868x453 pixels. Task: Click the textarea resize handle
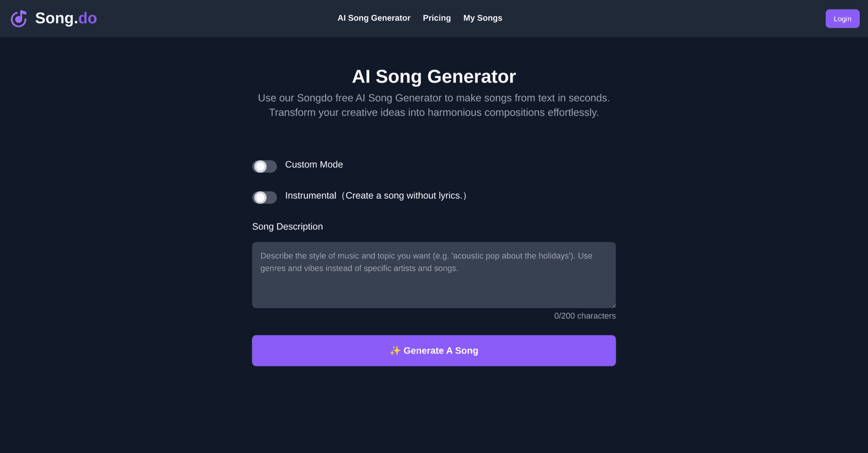[612, 306]
